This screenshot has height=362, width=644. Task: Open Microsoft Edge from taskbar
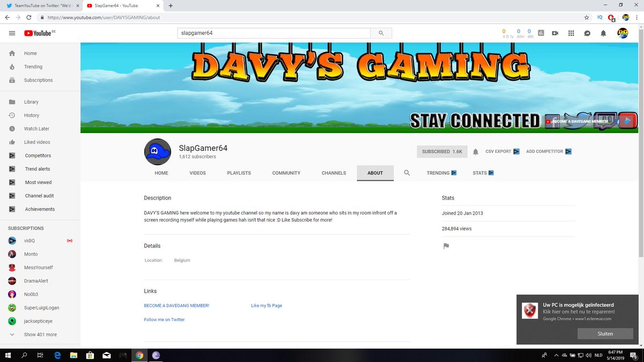[57, 355]
